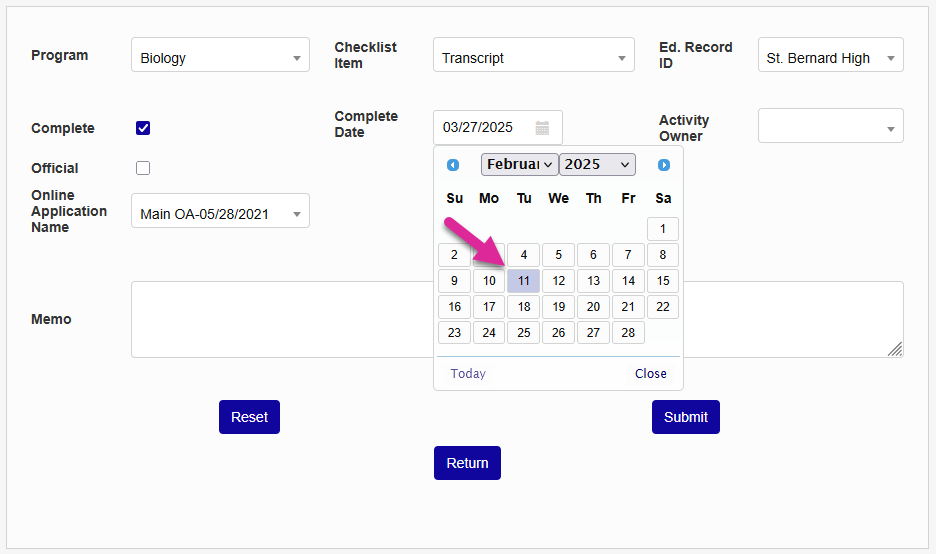The height and width of the screenshot is (554, 936).
Task: Click the Submit button
Action: tap(685, 417)
